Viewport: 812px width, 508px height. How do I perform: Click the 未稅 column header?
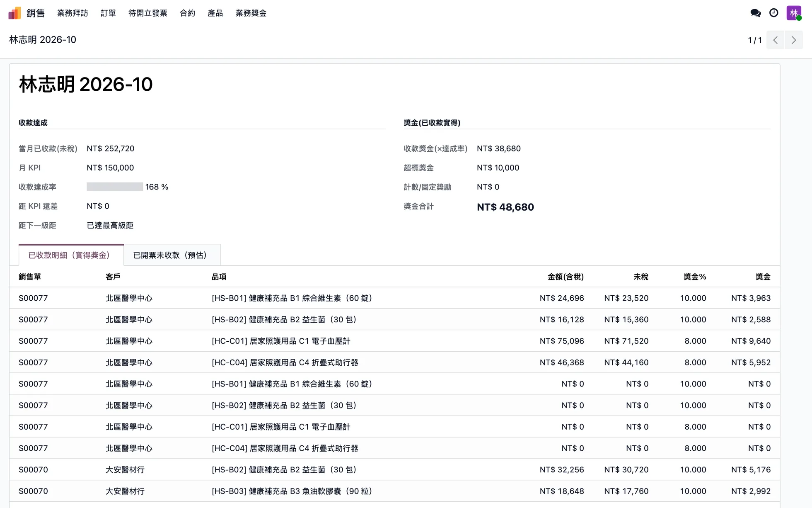pos(641,277)
